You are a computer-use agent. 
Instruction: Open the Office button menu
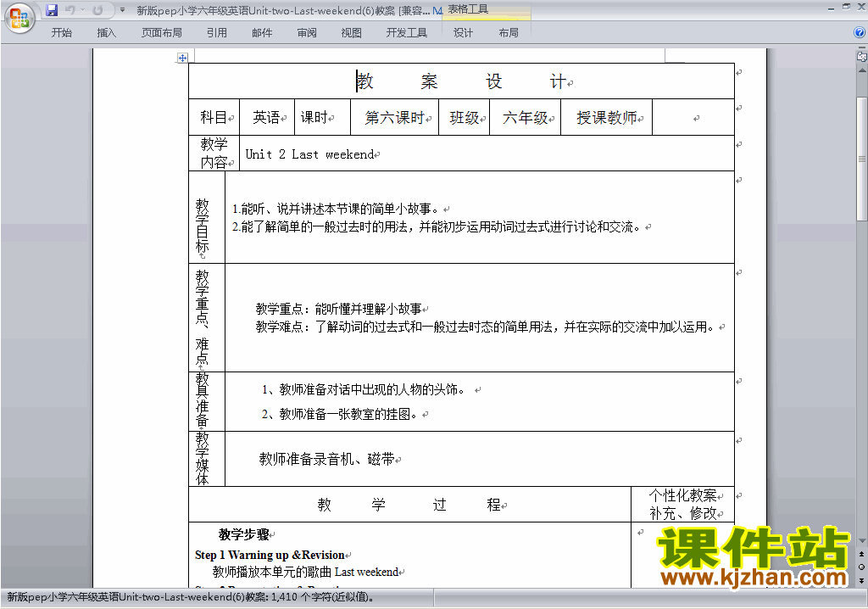[x=19, y=18]
